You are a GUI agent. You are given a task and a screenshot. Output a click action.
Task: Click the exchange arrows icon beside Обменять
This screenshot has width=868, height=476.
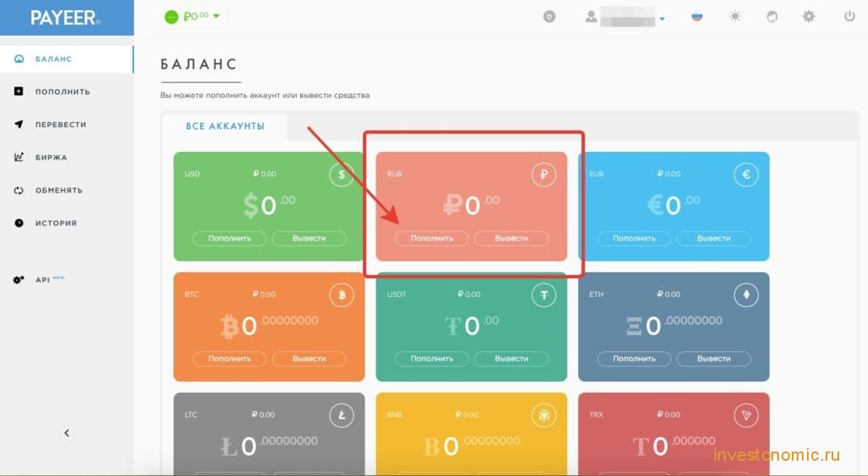point(19,190)
